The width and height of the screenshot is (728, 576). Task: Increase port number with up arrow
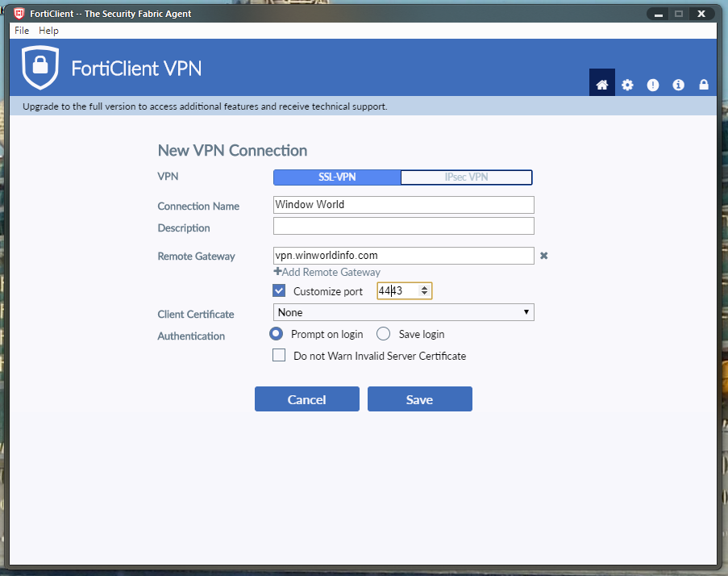(424, 288)
